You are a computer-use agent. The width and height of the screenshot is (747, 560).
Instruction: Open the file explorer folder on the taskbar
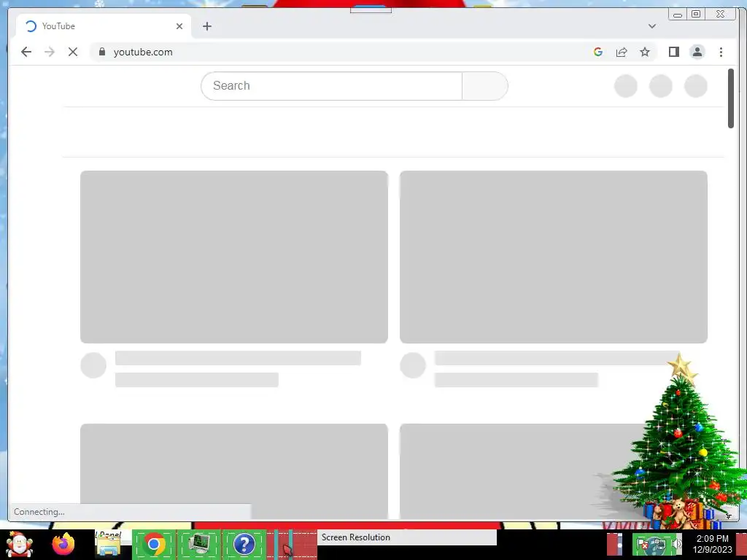[108, 545]
